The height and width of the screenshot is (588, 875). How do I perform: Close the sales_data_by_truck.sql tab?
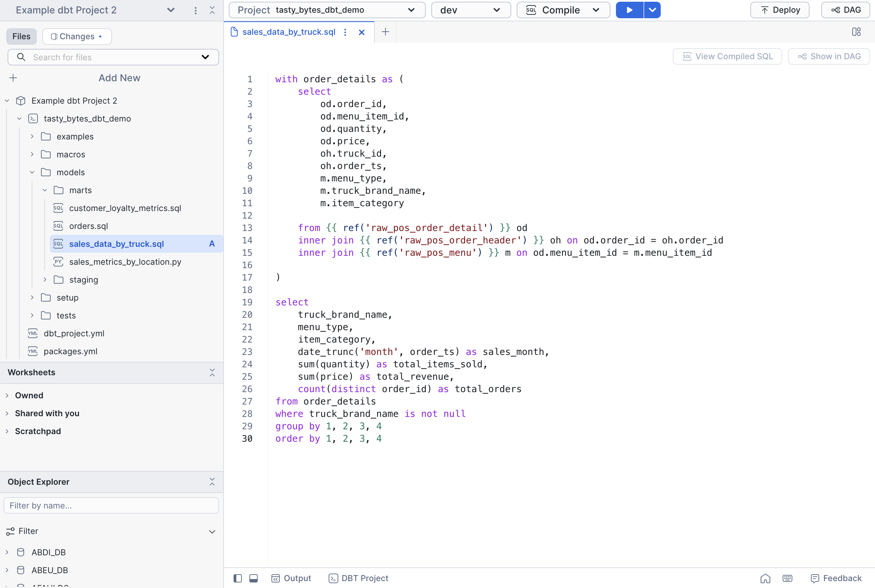click(362, 33)
